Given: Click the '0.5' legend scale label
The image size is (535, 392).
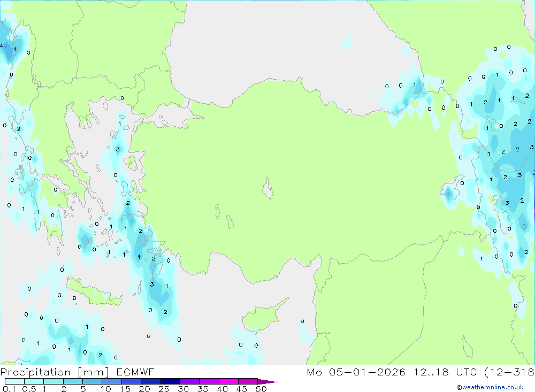Looking at the screenshot, I should (x=29, y=389).
